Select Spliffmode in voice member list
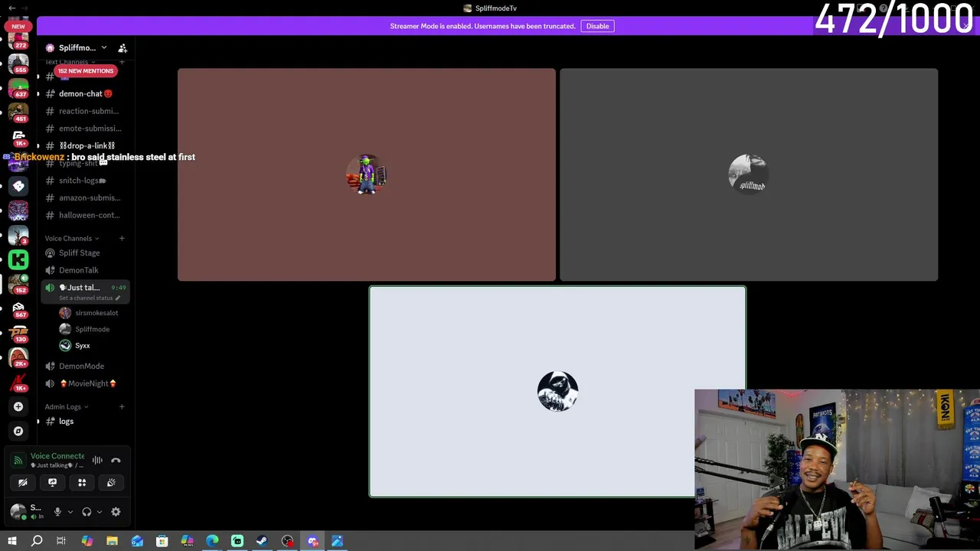 point(88,329)
